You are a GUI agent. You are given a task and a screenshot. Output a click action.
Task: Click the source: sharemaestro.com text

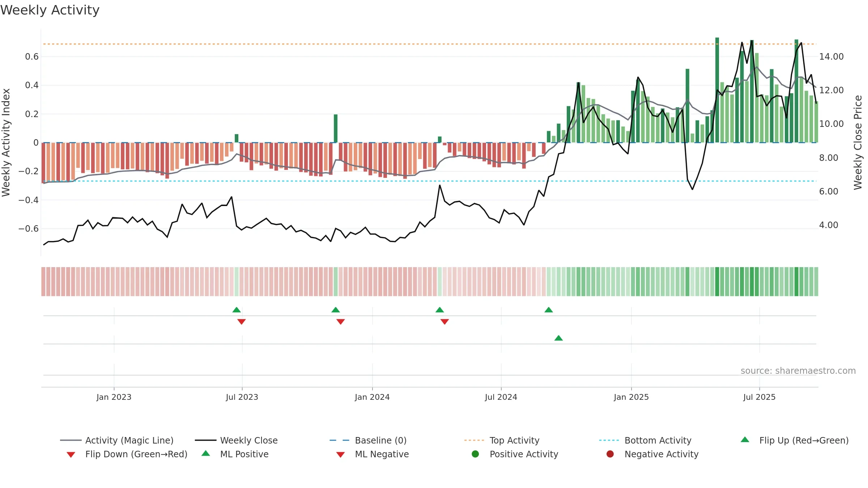[x=798, y=371]
